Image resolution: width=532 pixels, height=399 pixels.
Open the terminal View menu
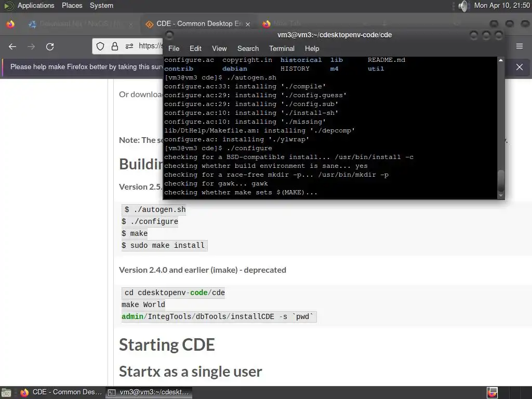point(219,48)
